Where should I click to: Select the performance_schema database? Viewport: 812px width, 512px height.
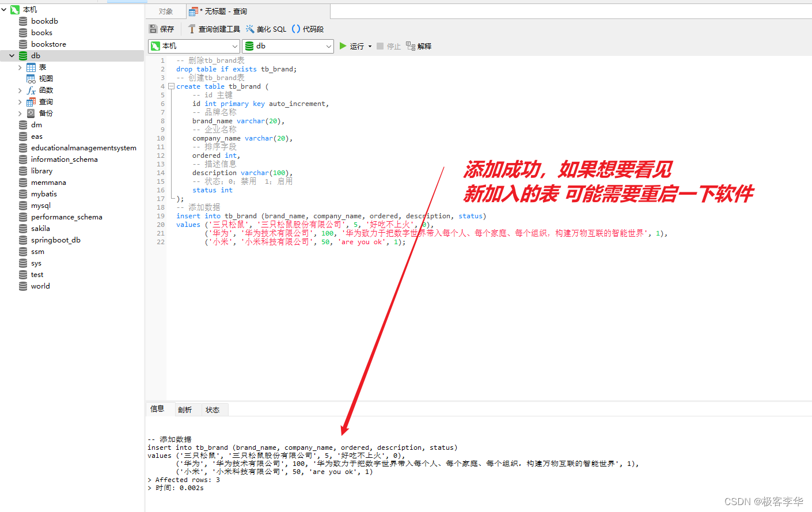click(x=67, y=217)
